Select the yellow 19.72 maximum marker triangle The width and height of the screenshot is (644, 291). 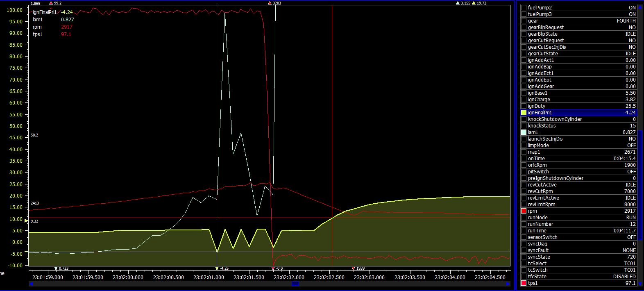coord(474,3)
